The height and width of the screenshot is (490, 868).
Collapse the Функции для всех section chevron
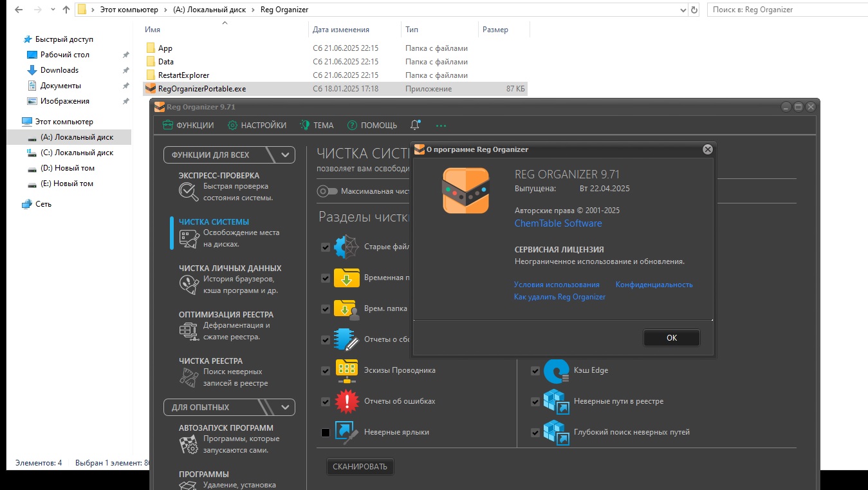(x=286, y=155)
